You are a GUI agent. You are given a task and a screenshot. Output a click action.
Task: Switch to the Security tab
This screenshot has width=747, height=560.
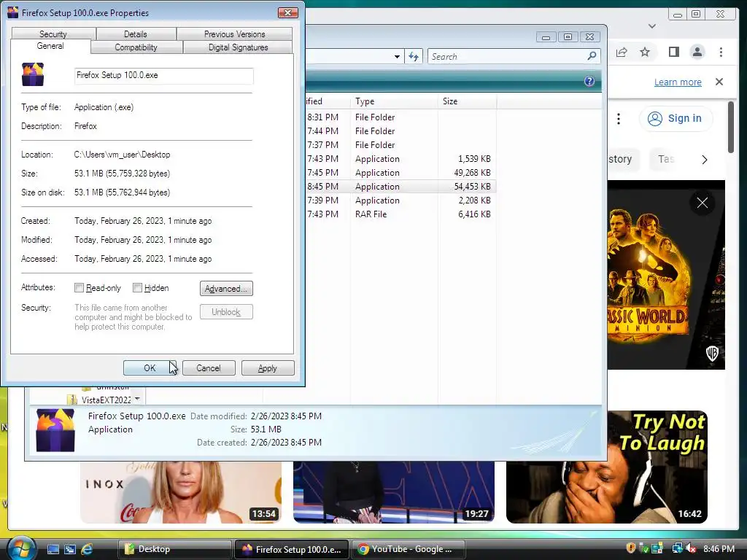click(53, 34)
